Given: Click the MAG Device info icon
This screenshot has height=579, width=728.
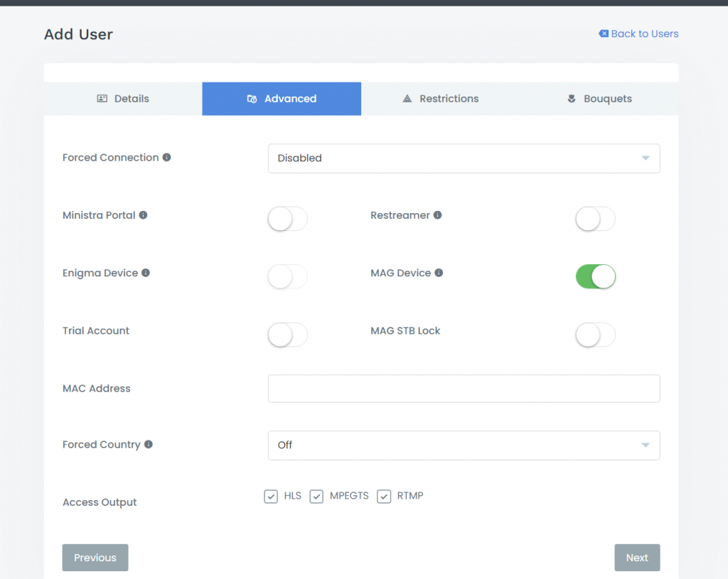Looking at the screenshot, I should click(439, 273).
